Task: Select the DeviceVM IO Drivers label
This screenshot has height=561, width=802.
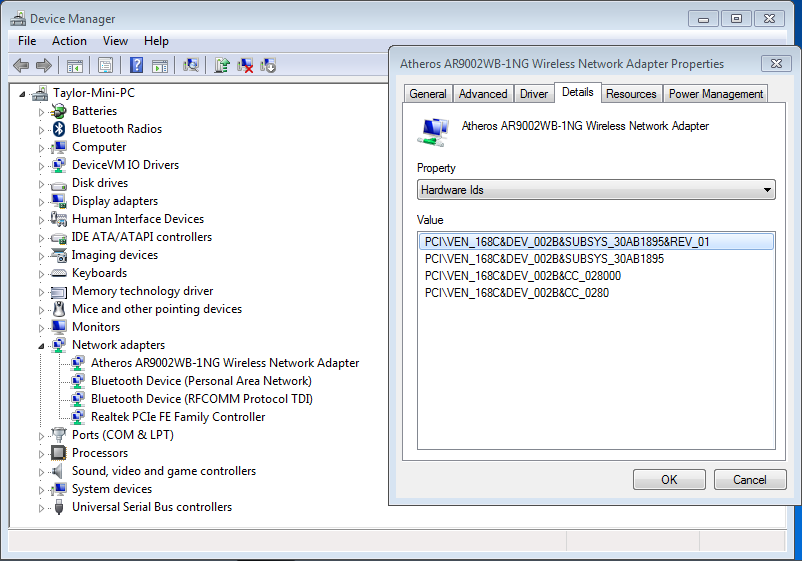Action: 125,165
